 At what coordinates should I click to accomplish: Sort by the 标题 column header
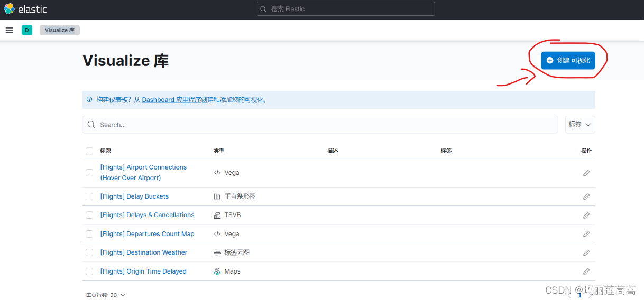(105, 151)
